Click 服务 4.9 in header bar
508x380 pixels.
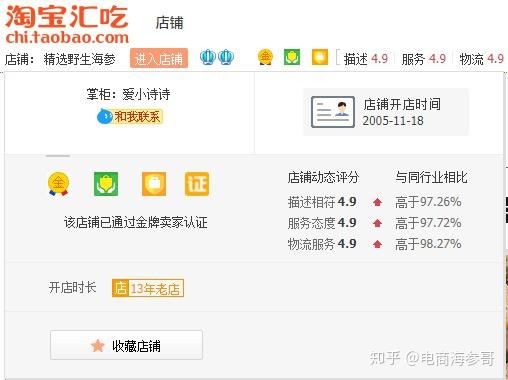coord(424,59)
